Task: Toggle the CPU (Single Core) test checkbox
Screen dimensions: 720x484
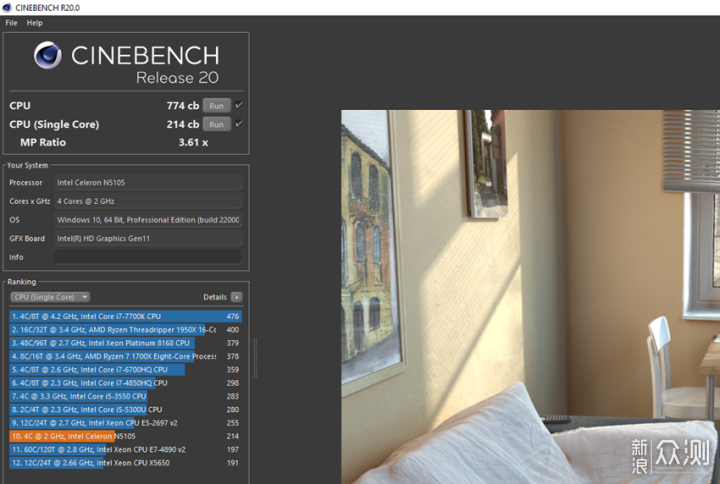Action: pyautogui.click(x=239, y=124)
